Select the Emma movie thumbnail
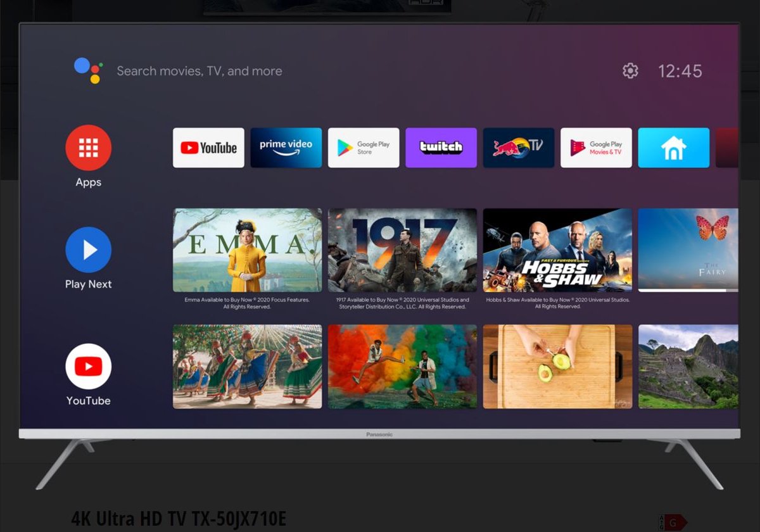The width and height of the screenshot is (760, 532). (247, 250)
